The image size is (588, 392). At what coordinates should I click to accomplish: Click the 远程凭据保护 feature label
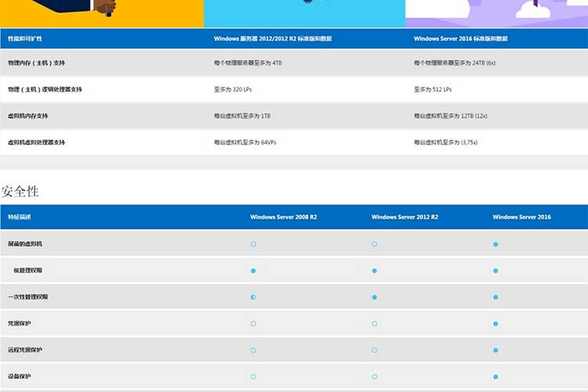pyautogui.click(x=26, y=350)
